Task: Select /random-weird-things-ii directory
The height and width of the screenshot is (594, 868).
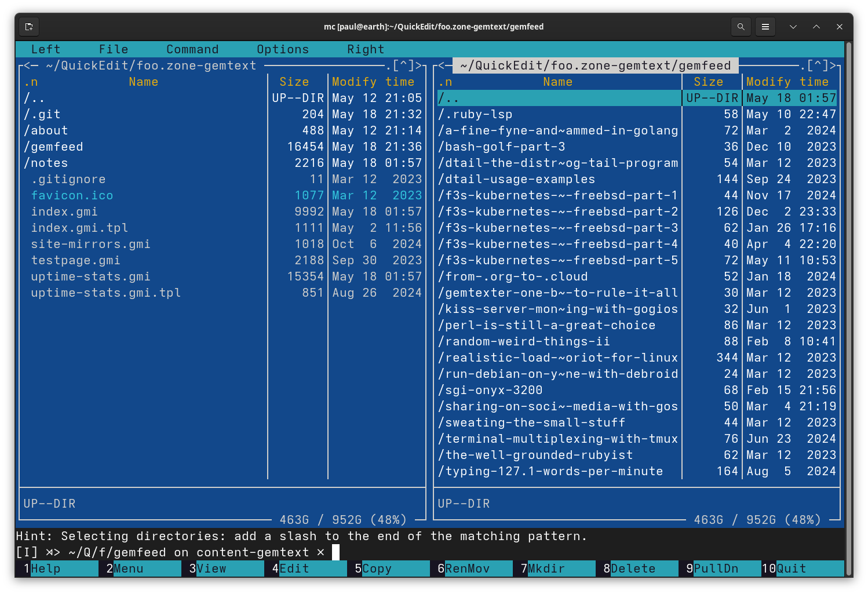Action: coord(637,341)
